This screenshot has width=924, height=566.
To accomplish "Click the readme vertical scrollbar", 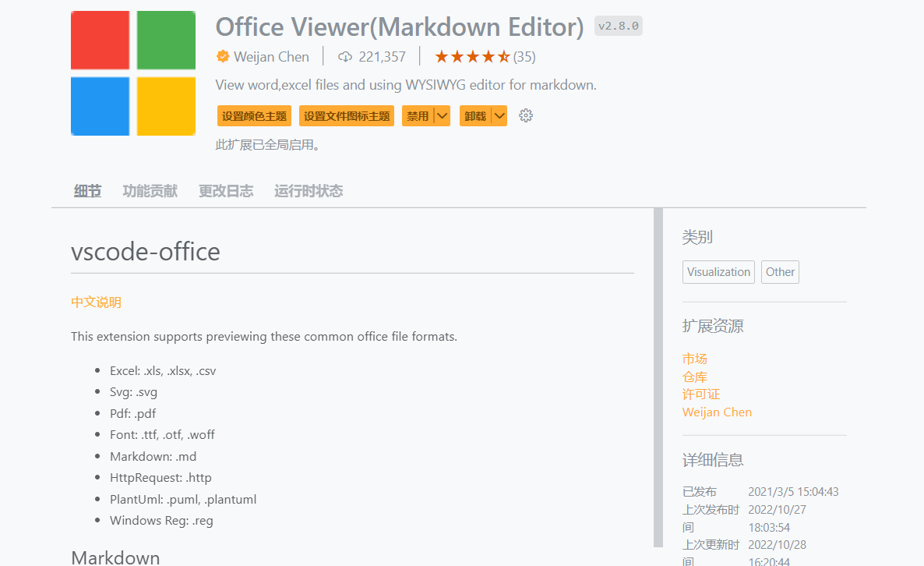I will 658,377.
